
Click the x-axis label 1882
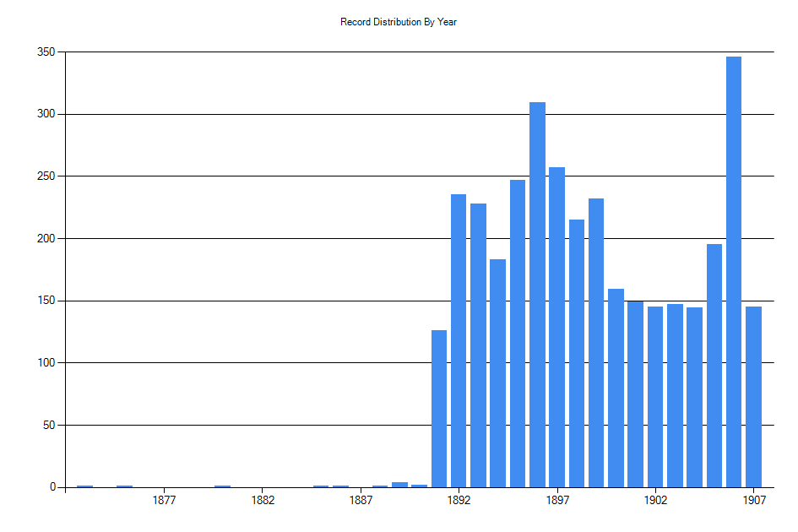263,501
